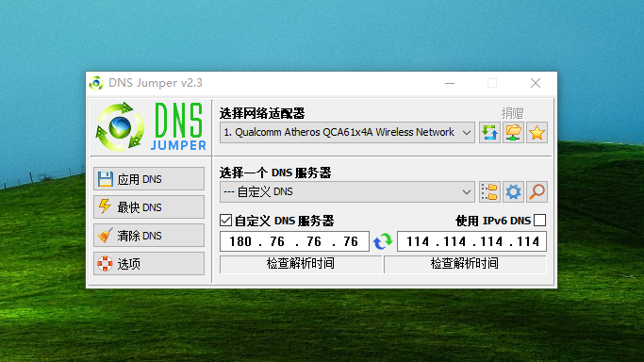Click the 选择网络适配器 label
This screenshot has width=644, height=362.
pyautogui.click(x=262, y=113)
